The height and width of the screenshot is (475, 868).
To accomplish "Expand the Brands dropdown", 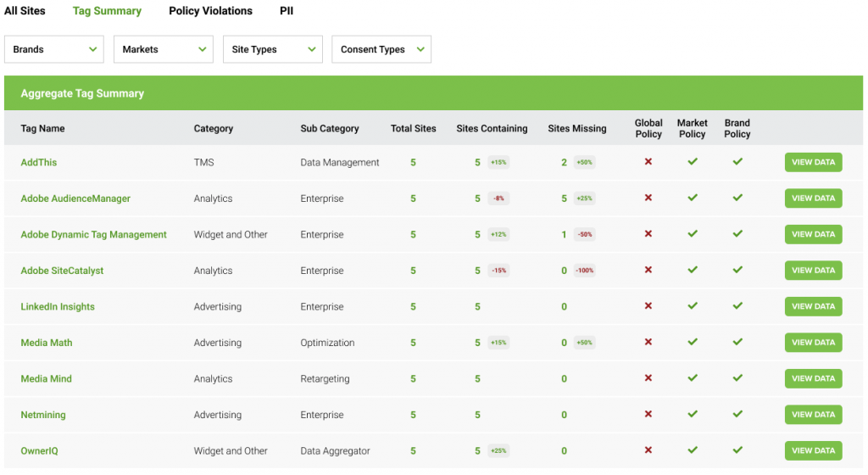I will [x=53, y=49].
